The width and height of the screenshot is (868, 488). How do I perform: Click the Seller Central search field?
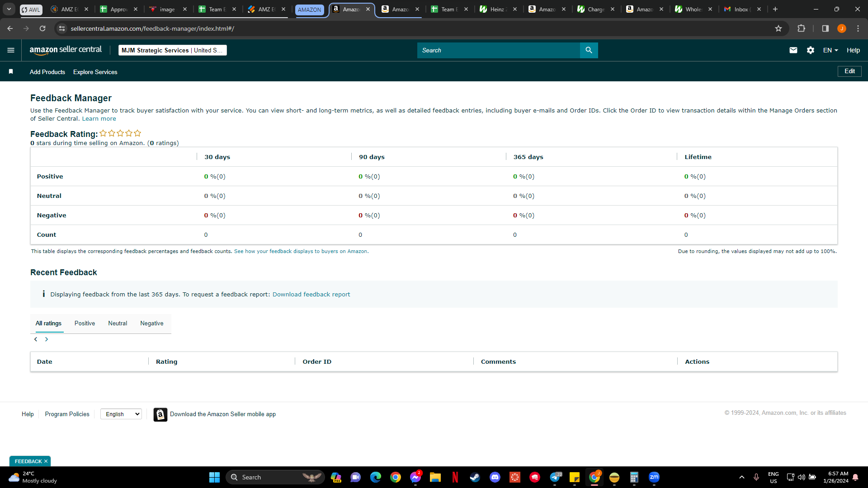point(498,50)
